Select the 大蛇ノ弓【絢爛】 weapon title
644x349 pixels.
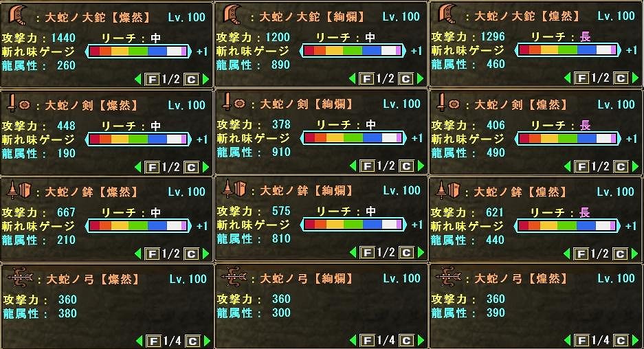(x=307, y=279)
